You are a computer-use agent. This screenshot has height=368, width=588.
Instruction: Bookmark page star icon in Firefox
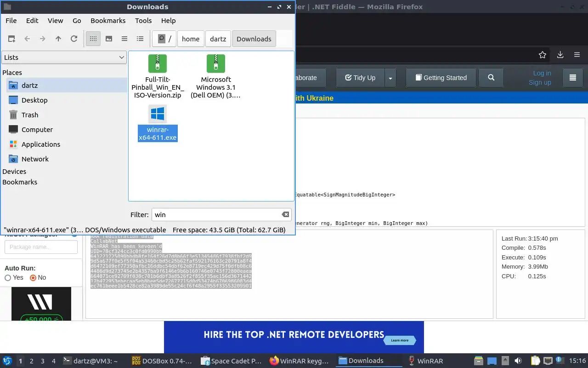pos(543,55)
